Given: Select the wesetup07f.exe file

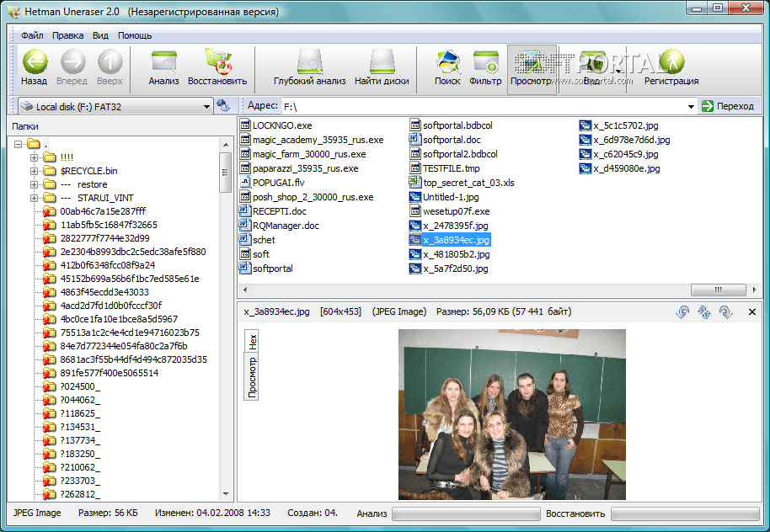Looking at the screenshot, I should (x=450, y=211).
